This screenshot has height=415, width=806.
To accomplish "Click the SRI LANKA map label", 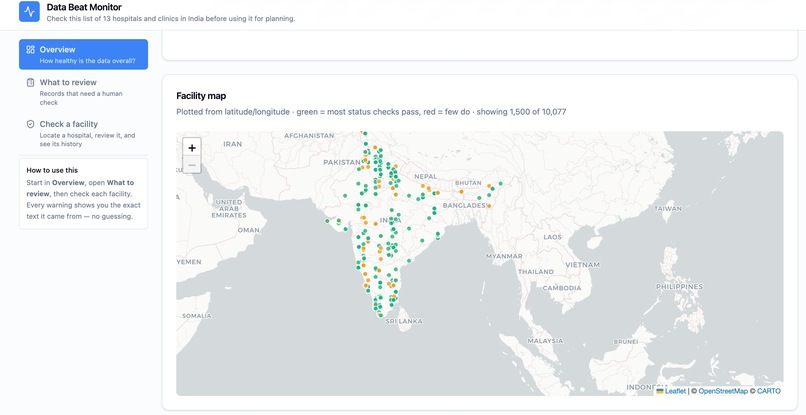I will point(404,321).
